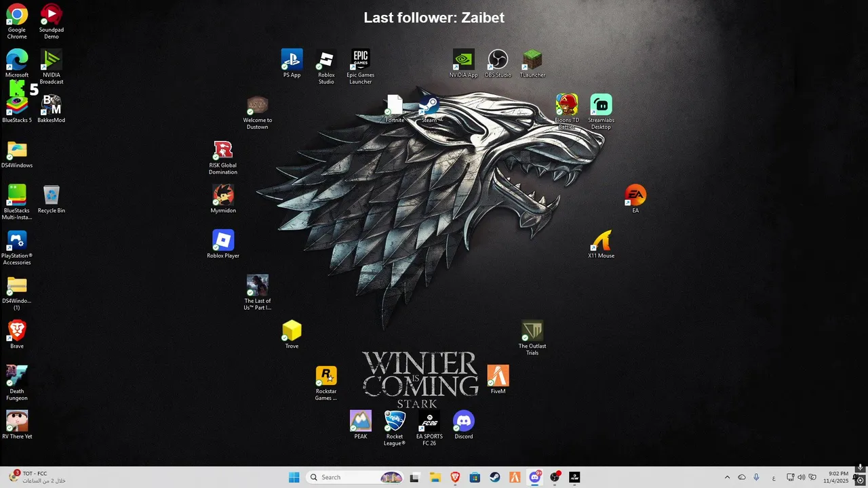Click the taskbar Search box
Image resolution: width=868 pixels, height=488 pixels.
(355, 477)
